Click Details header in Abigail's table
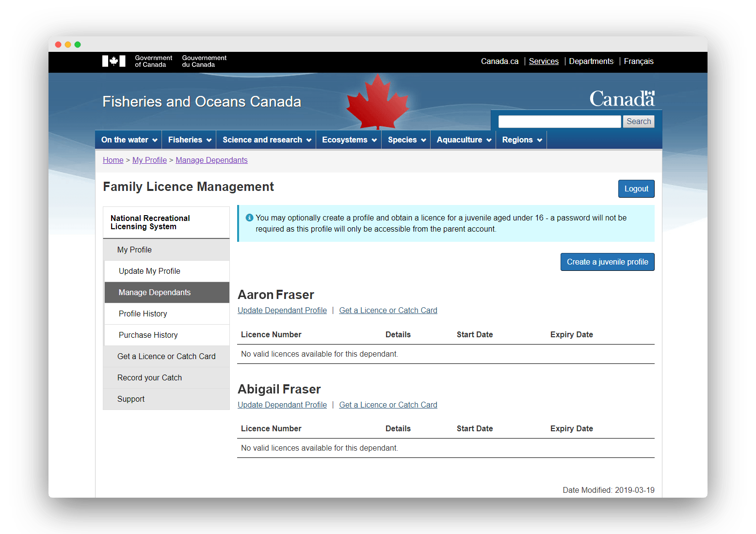 pos(398,428)
